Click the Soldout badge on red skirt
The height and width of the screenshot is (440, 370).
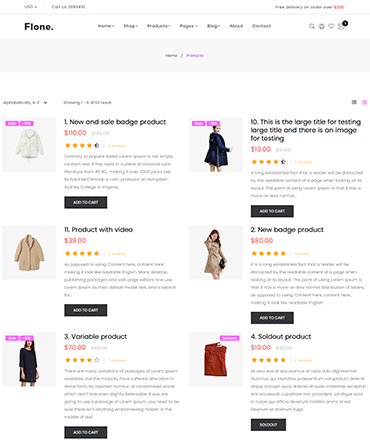coord(230,338)
